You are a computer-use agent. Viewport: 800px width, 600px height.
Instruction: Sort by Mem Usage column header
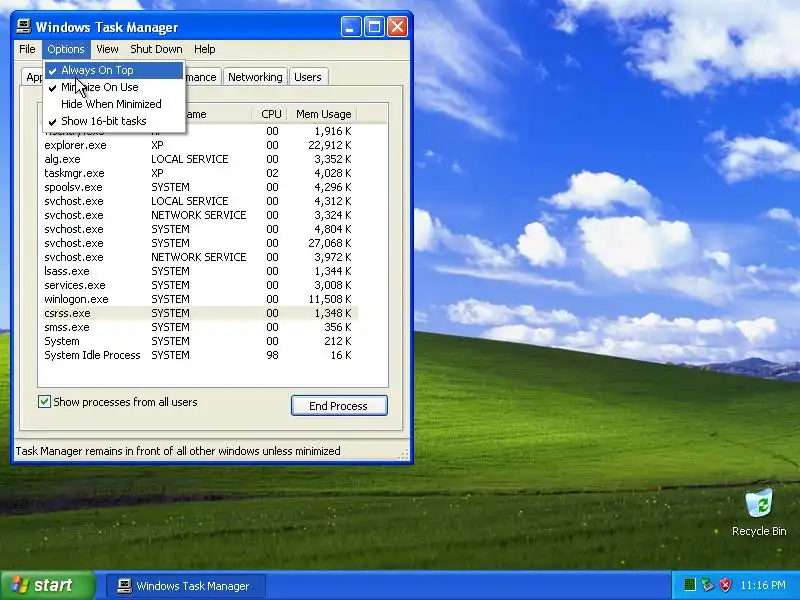[x=323, y=114]
